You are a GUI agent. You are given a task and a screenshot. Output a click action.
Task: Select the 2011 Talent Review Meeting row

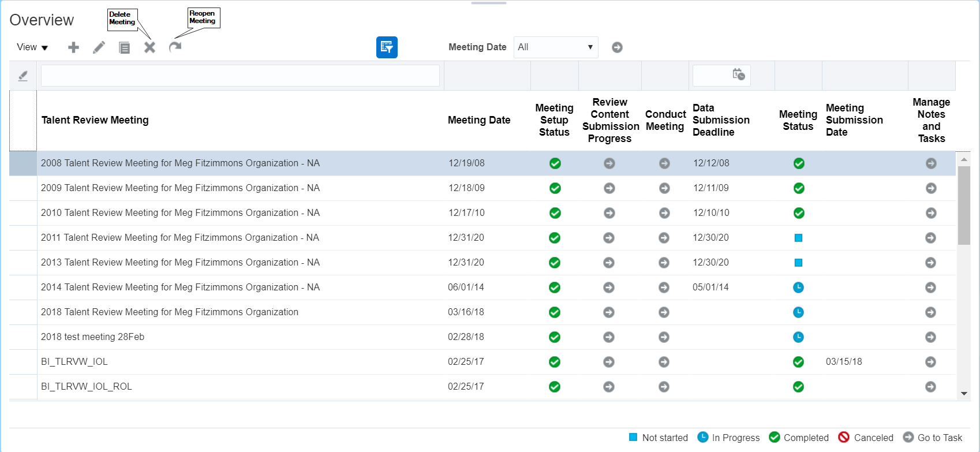click(x=179, y=238)
